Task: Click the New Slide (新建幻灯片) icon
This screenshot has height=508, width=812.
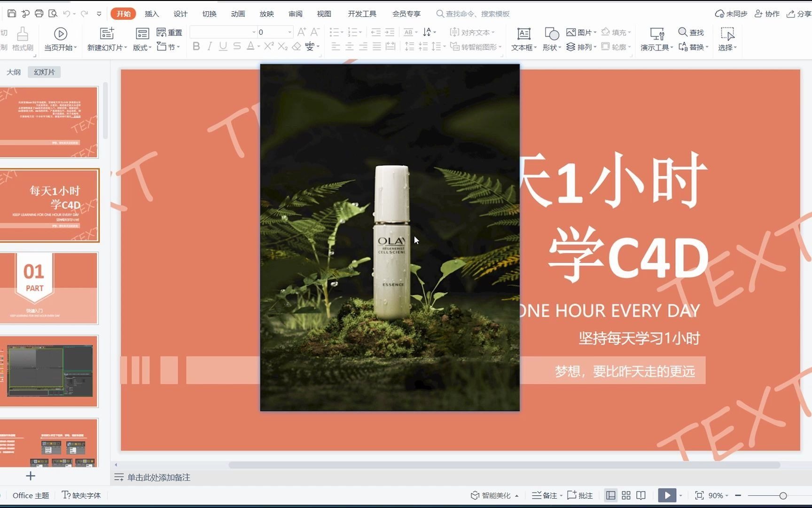Action: point(107,33)
